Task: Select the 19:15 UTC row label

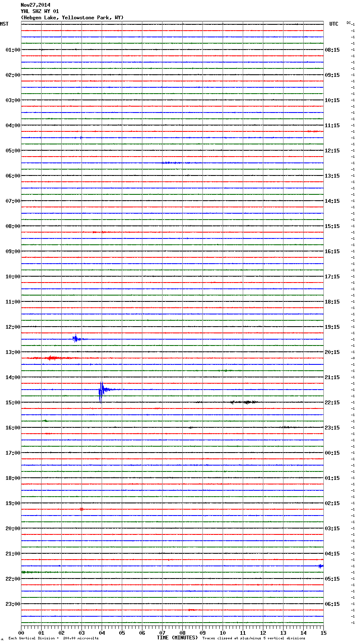Action: (332, 327)
